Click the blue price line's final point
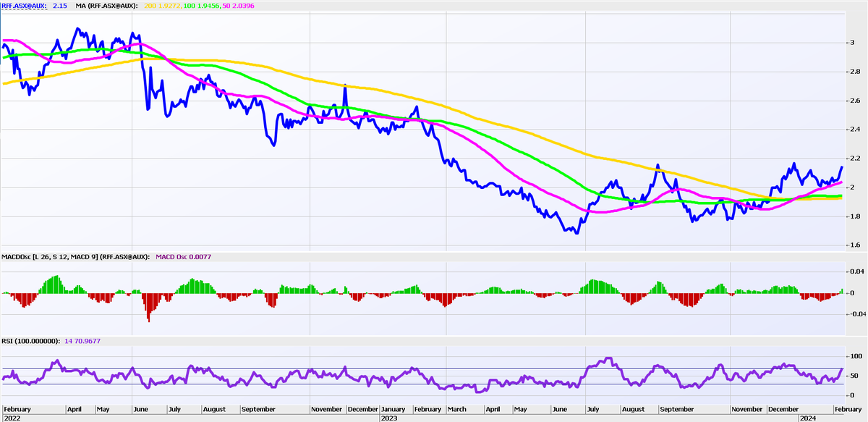868x422 pixels. pyautogui.click(x=842, y=167)
